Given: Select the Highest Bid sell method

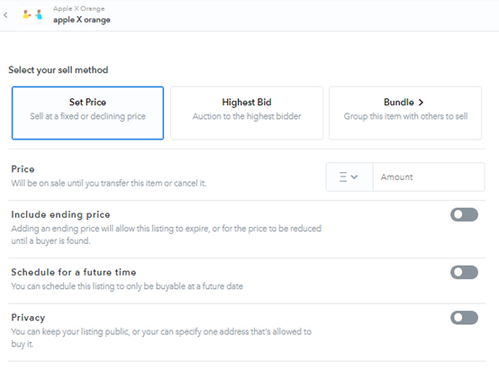Looking at the screenshot, I should click(247, 113).
